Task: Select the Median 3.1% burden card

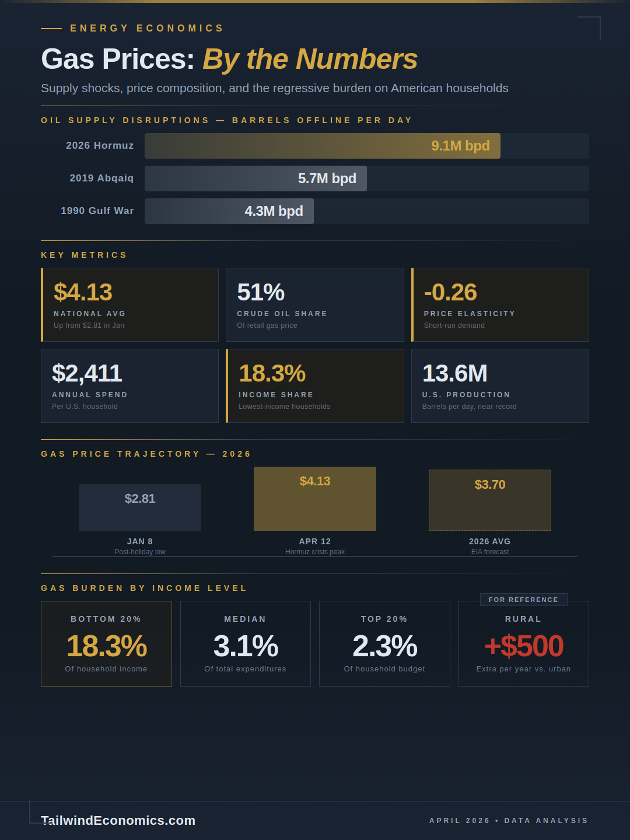Action: (246, 643)
